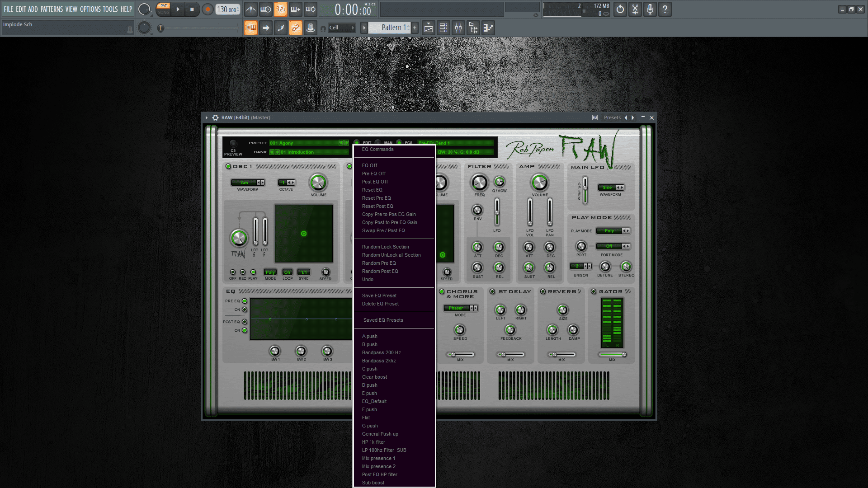This screenshot has height=488, width=868.
Task: Toggle Chorus & More effect power
Action: 442,292
